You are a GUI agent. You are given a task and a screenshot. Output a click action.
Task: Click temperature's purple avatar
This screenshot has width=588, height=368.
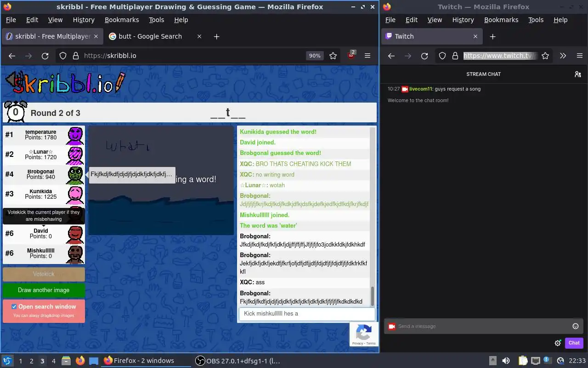tap(75, 135)
